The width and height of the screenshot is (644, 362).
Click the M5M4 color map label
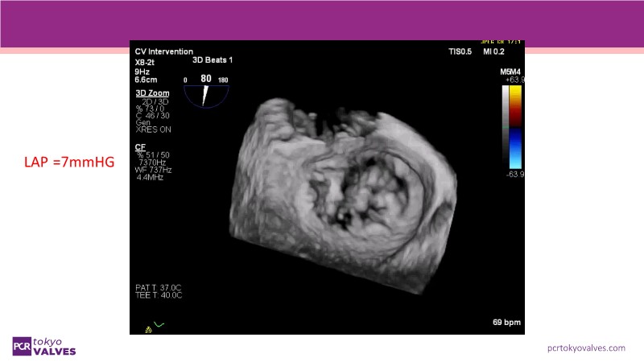click(512, 72)
